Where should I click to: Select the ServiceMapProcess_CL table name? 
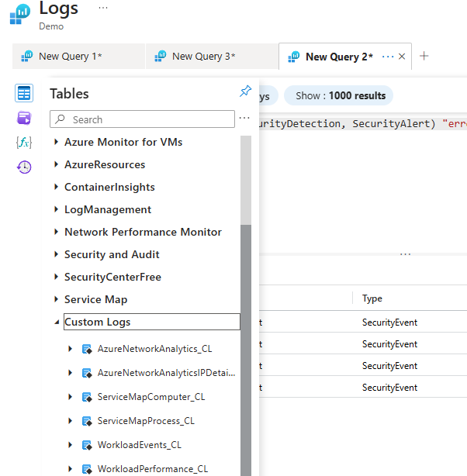pyautogui.click(x=146, y=421)
